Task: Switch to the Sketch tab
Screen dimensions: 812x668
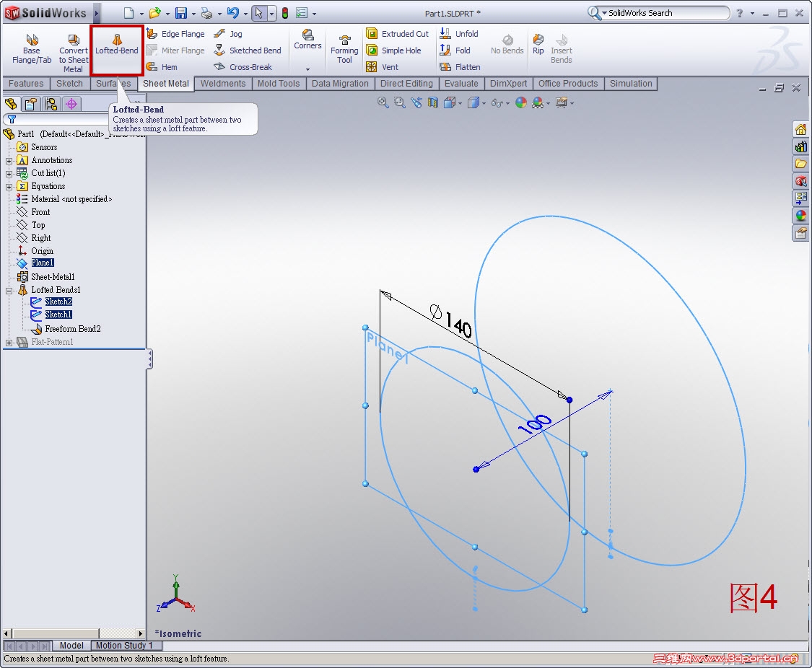Action: click(x=69, y=84)
